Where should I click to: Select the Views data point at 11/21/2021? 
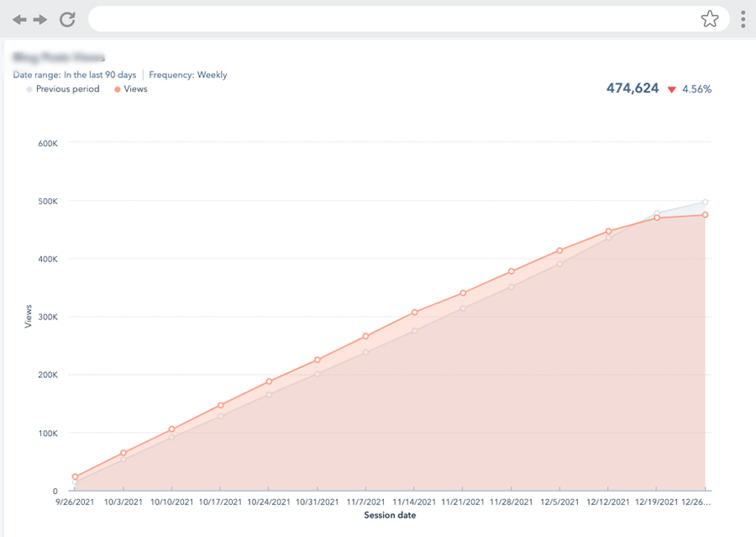tap(463, 292)
